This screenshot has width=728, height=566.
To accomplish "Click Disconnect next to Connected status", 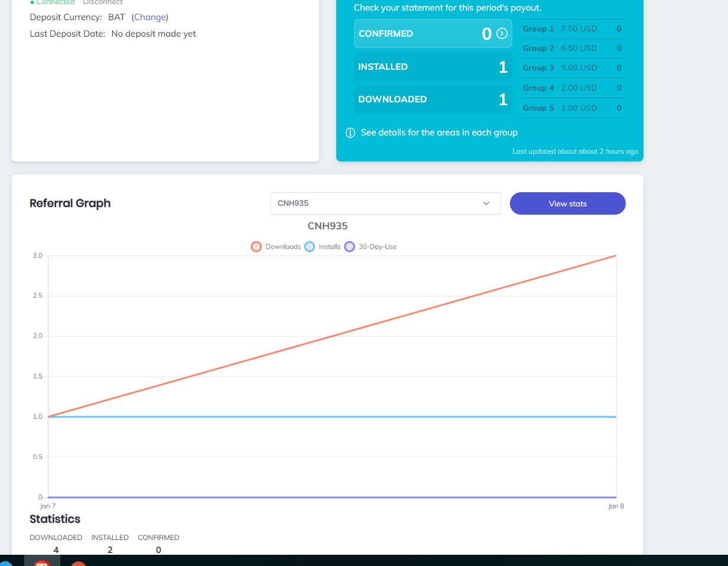I will point(103,2).
